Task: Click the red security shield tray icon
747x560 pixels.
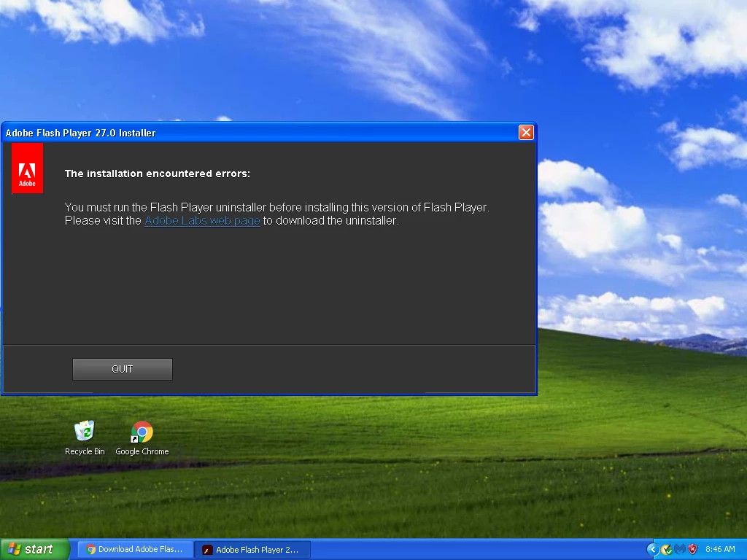Action: click(693, 549)
